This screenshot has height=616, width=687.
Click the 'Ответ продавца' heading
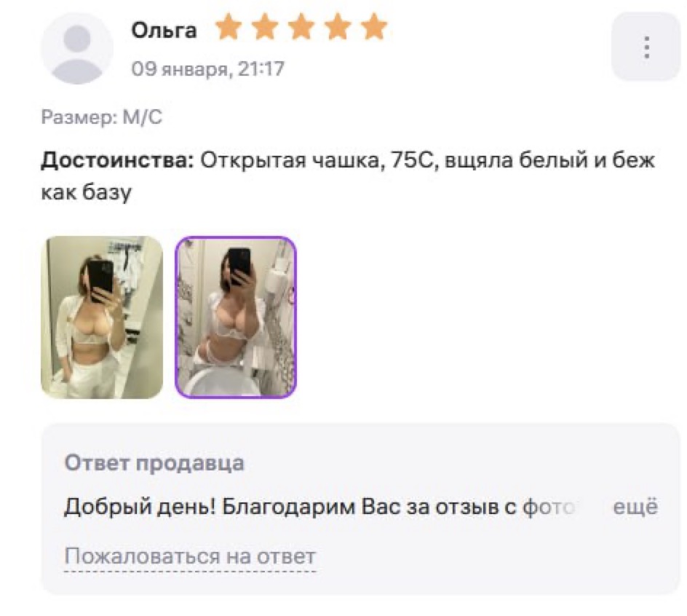(x=154, y=463)
